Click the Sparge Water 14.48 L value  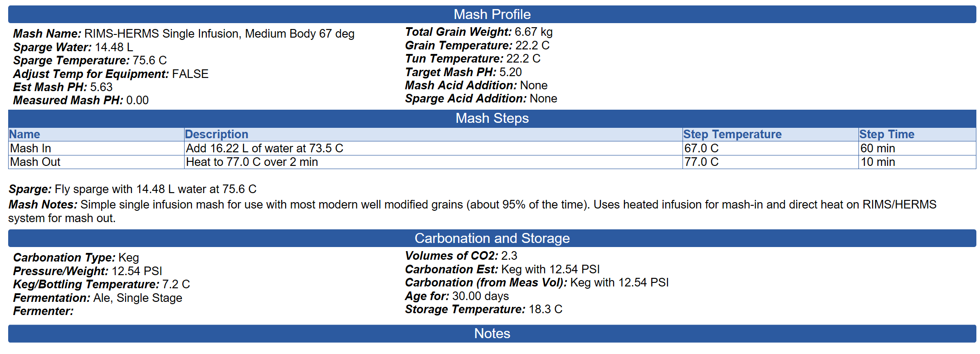click(x=114, y=47)
